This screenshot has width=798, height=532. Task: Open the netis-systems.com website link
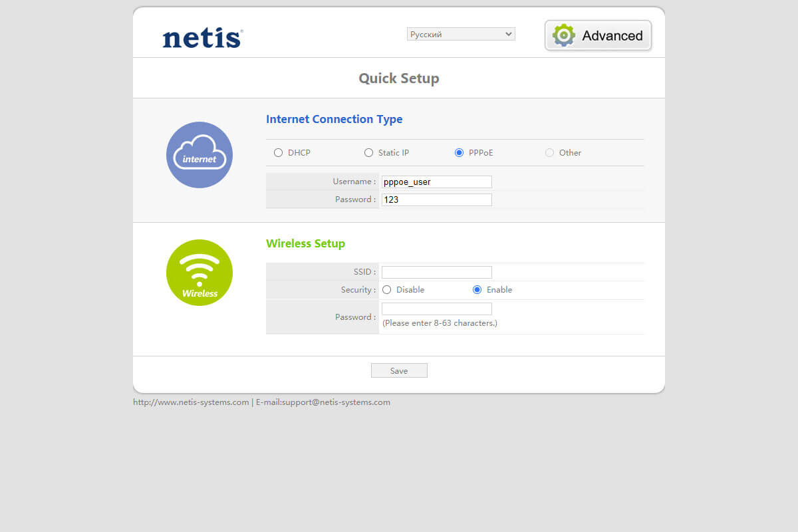coord(191,402)
